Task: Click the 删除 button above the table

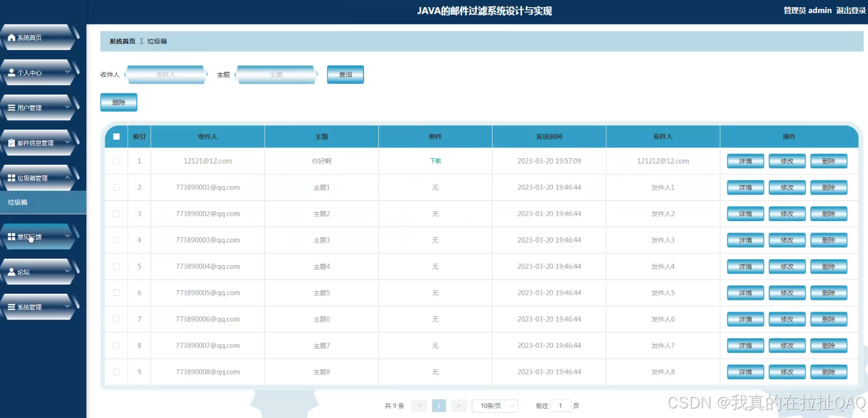Action: click(119, 102)
